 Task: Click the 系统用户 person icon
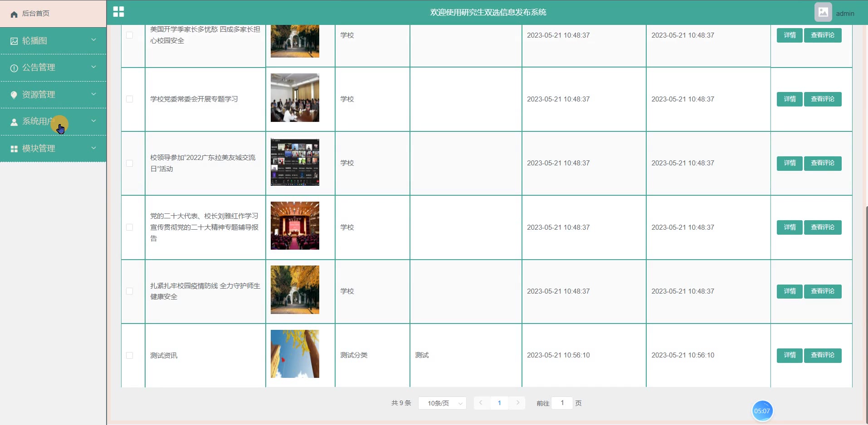click(x=14, y=122)
